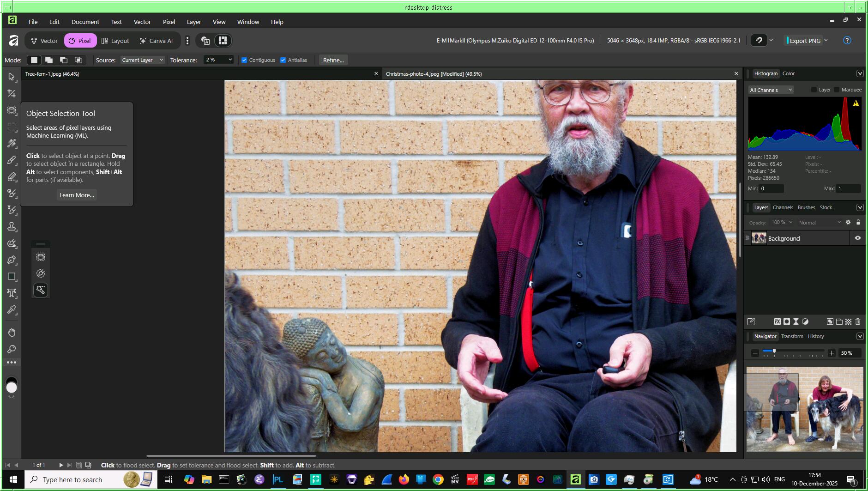The height and width of the screenshot is (491, 868).
Task: Click the Learn More... button
Action: pos(77,195)
